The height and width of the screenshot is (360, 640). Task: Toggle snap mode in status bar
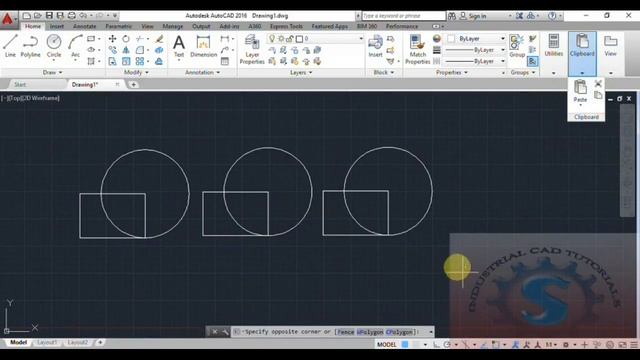point(416,344)
